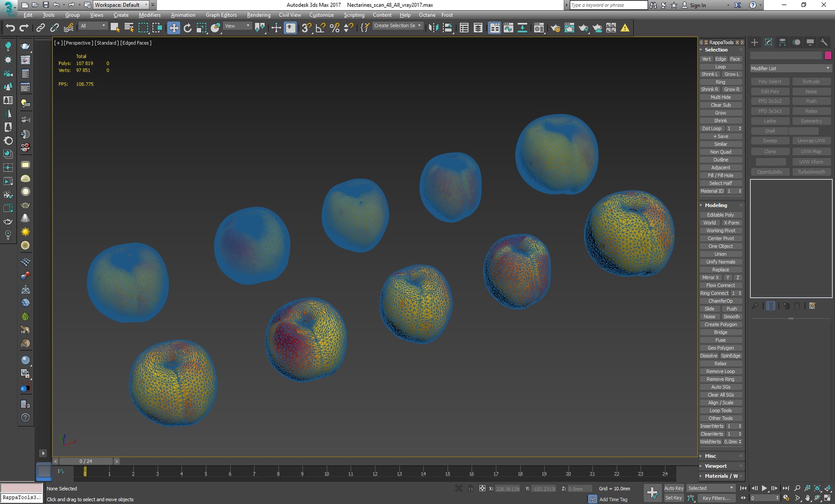The width and height of the screenshot is (835, 504).
Task: Click the magenta object color swatch
Action: click(828, 56)
